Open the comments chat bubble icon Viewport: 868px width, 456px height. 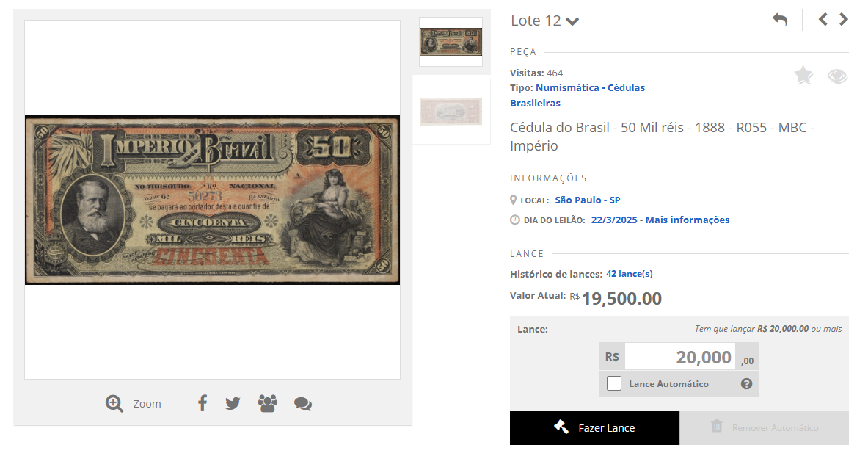click(303, 404)
